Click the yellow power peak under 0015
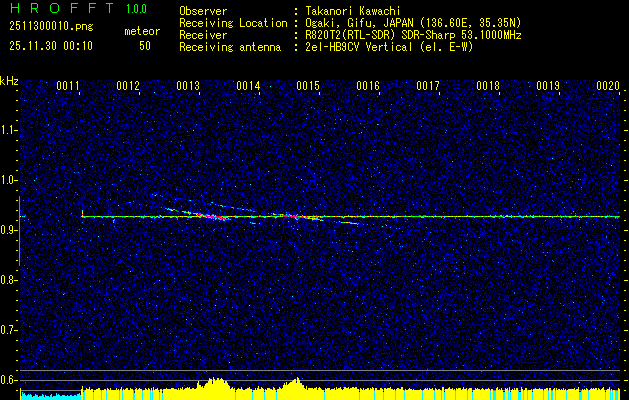Screen dimensions: 629x400 pos(295,385)
